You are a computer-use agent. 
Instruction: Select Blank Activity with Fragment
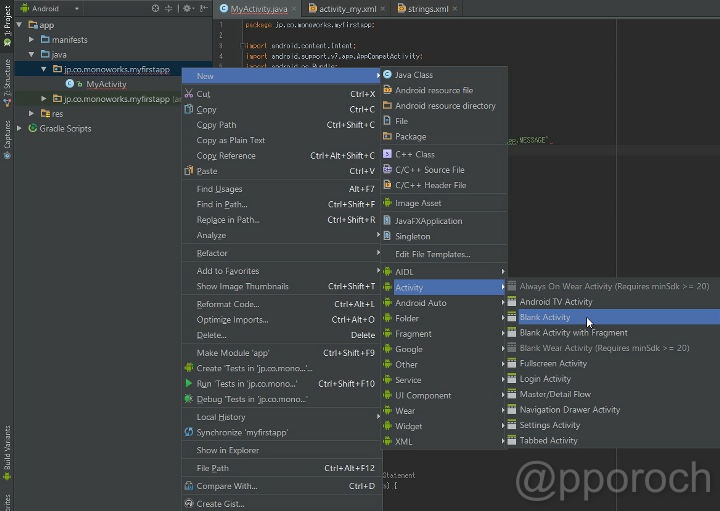[x=613, y=332]
